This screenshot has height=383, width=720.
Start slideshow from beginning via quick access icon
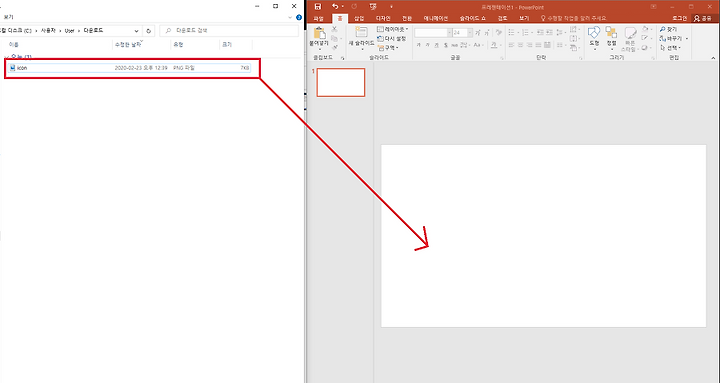(x=373, y=6)
